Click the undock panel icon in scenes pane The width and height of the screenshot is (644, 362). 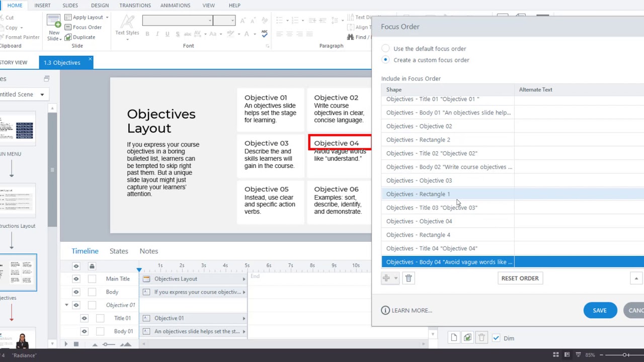(x=46, y=78)
